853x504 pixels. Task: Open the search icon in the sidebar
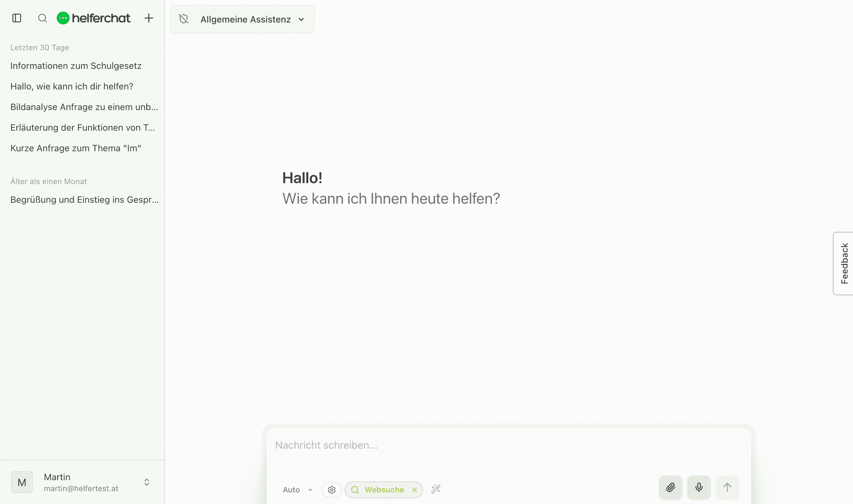pyautogui.click(x=42, y=18)
